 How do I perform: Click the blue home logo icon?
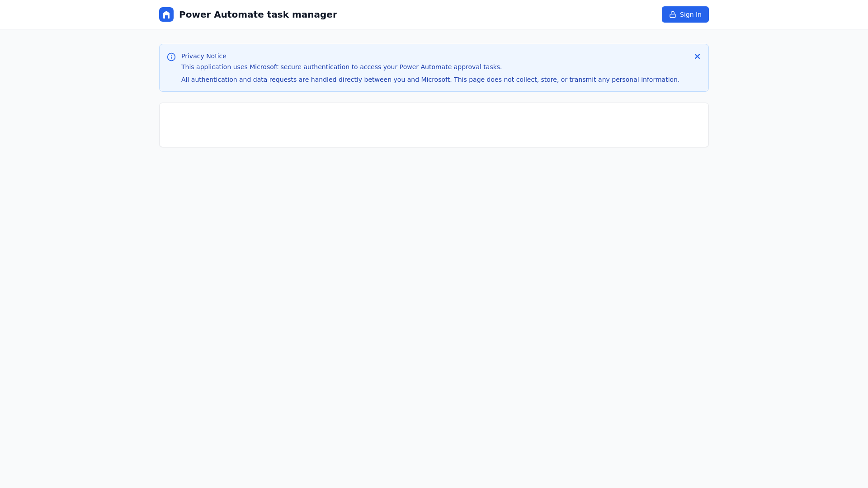point(166,14)
